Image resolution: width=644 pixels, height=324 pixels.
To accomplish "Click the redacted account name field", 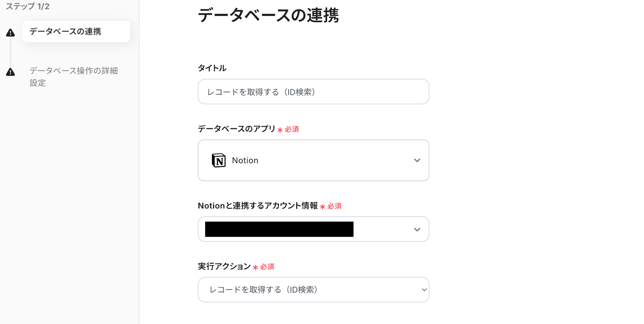I will pos(279,229).
